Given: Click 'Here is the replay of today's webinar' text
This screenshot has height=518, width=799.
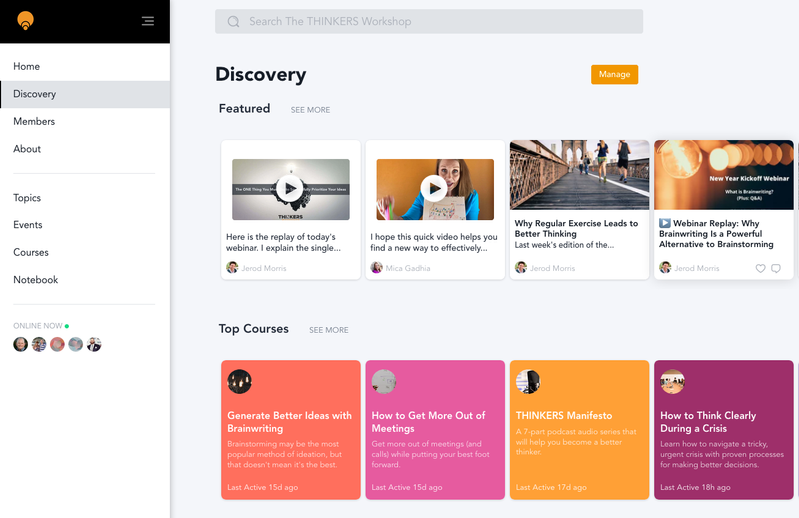Looking at the screenshot, I should coord(283,242).
